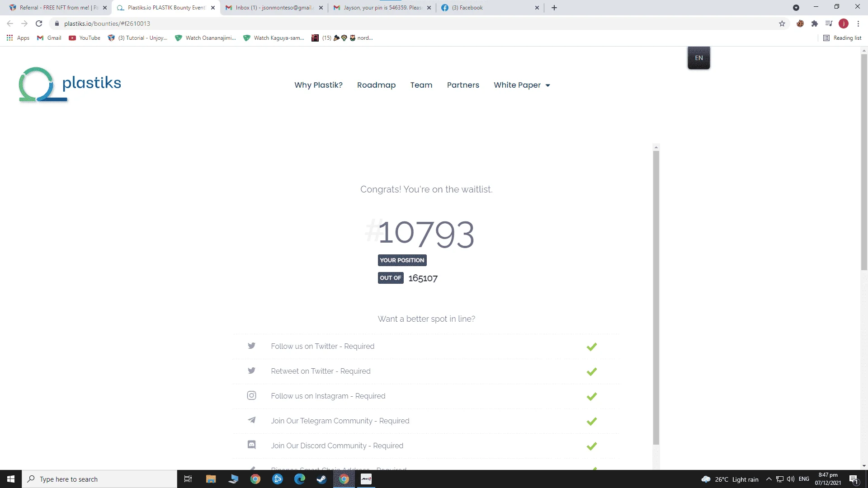
Task: Click checkmark for Follow us on Instagram
Action: 591,396
